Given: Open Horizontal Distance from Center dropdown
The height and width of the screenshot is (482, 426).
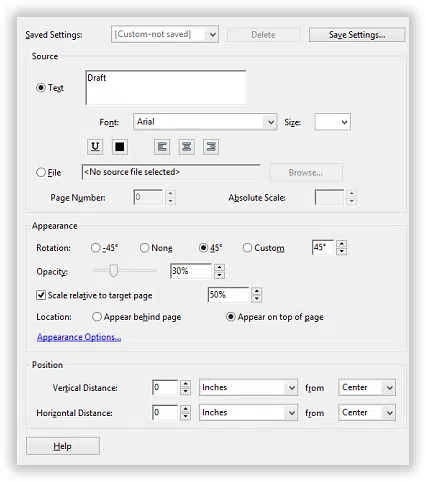Looking at the screenshot, I should click(x=367, y=413).
